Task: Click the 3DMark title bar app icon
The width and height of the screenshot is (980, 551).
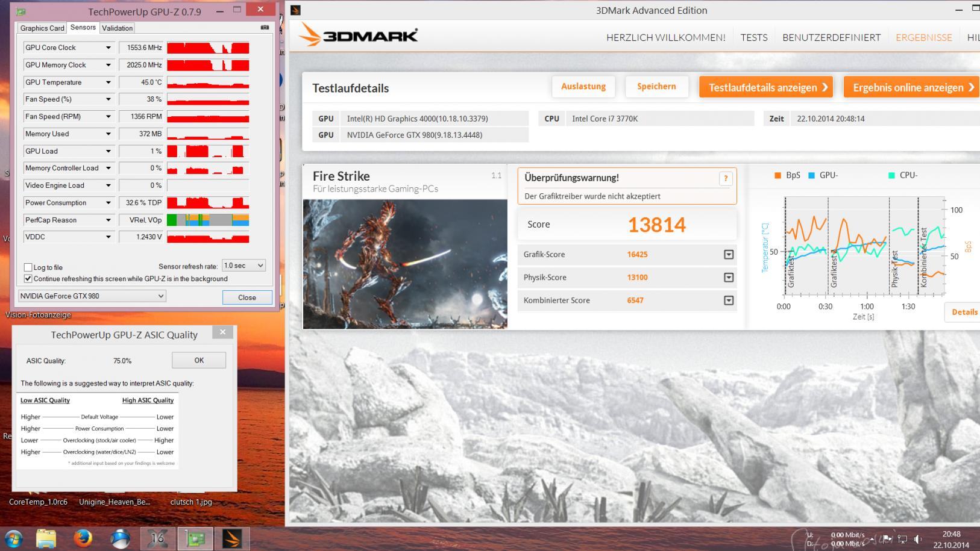Action: pos(295,10)
